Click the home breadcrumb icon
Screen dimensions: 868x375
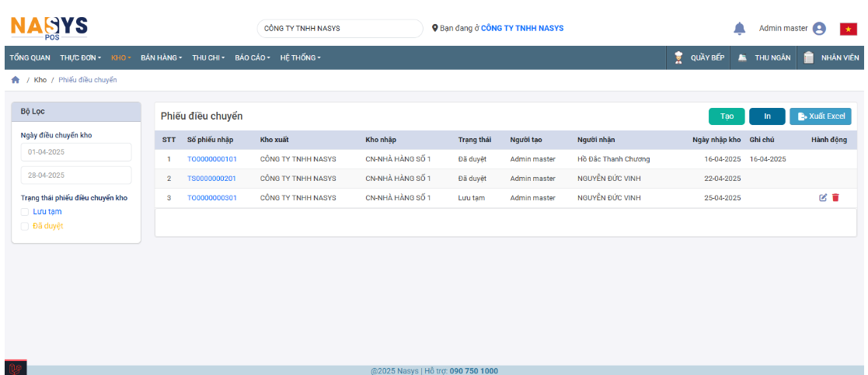[15, 80]
